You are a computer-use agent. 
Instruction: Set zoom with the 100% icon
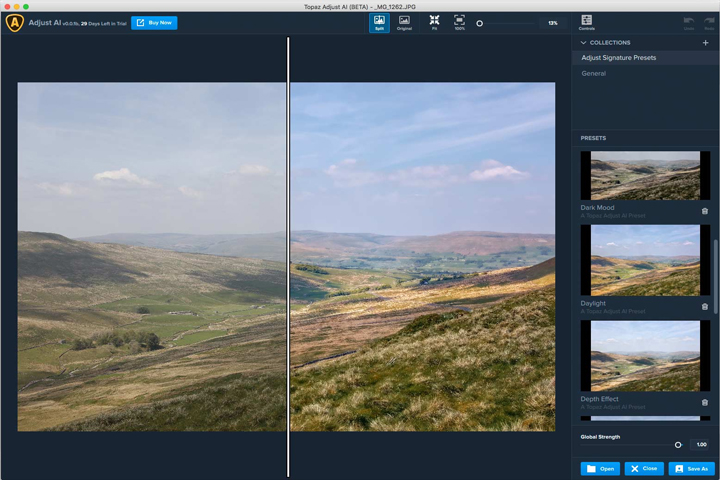(459, 23)
